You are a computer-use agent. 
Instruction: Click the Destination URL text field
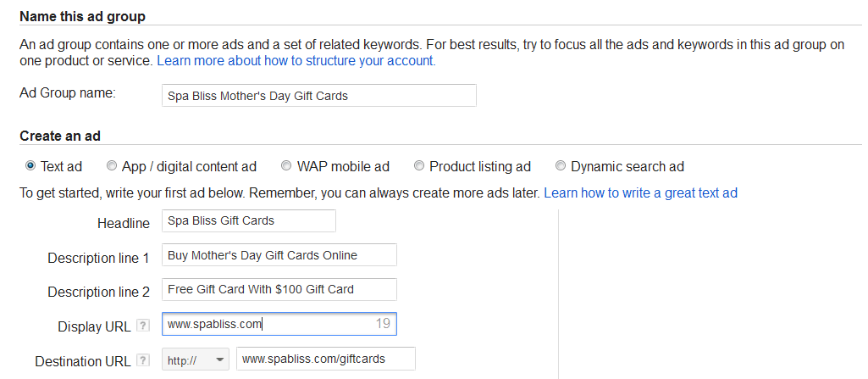pos(326,359)
